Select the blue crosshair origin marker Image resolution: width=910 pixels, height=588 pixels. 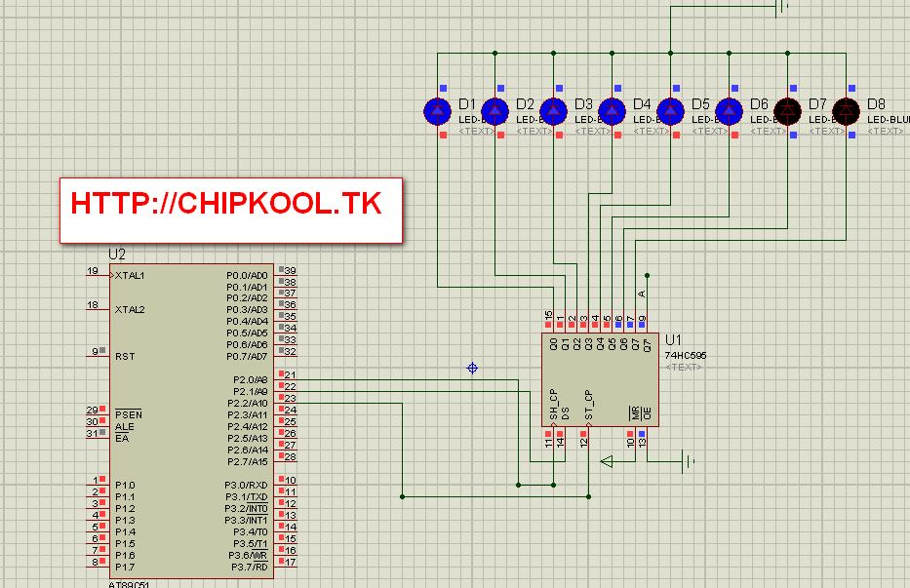472,367
